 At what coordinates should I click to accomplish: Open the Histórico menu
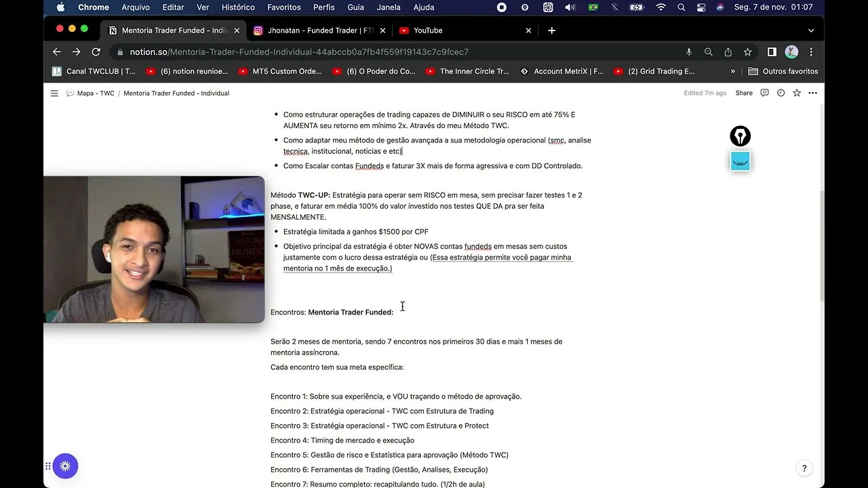pos(238,7)
